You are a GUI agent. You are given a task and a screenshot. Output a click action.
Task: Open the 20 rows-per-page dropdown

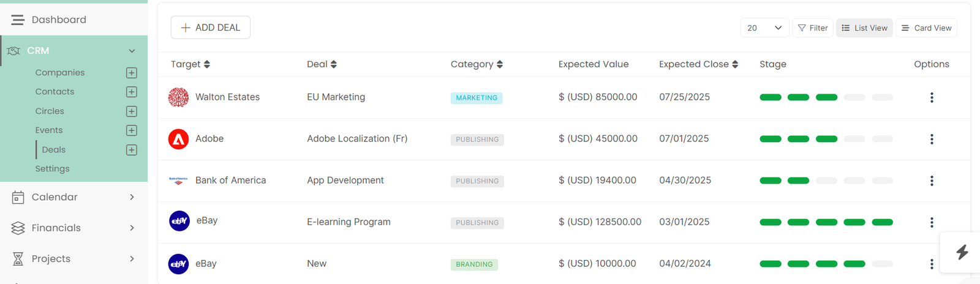pos(764,28)
